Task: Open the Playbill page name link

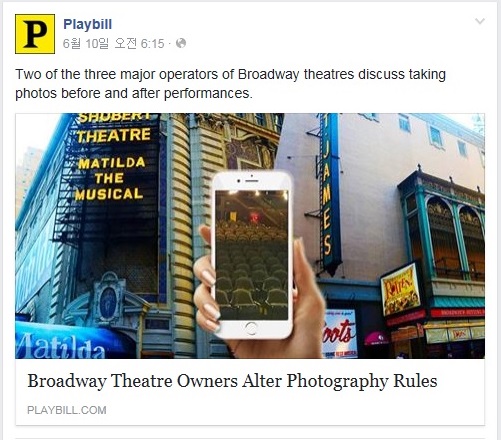Action: coord(88,24)
